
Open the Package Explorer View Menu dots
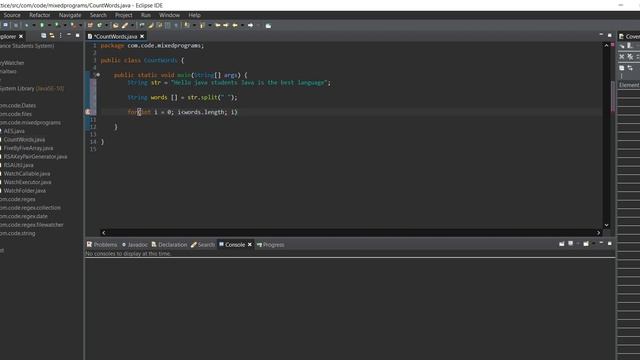click(x=60, y=36)
